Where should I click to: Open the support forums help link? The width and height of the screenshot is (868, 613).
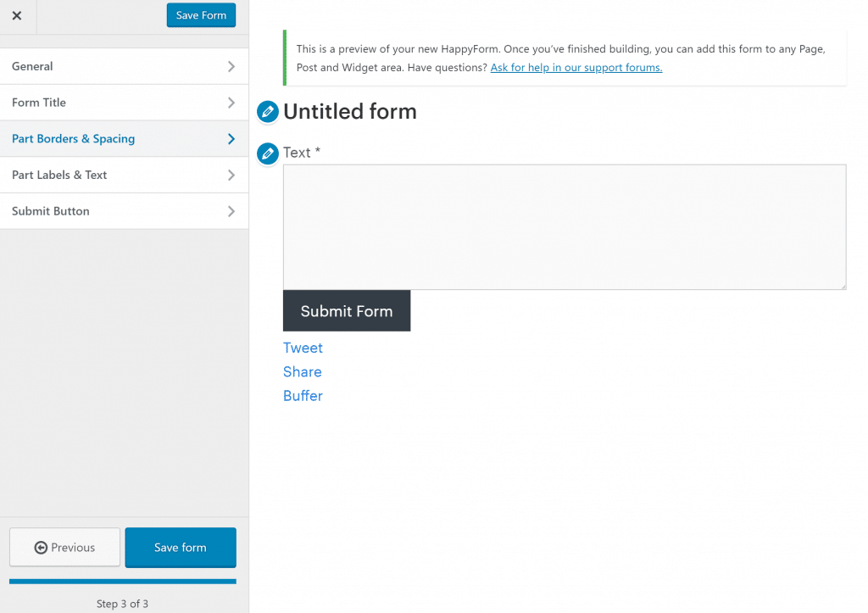tap(576, 67)
